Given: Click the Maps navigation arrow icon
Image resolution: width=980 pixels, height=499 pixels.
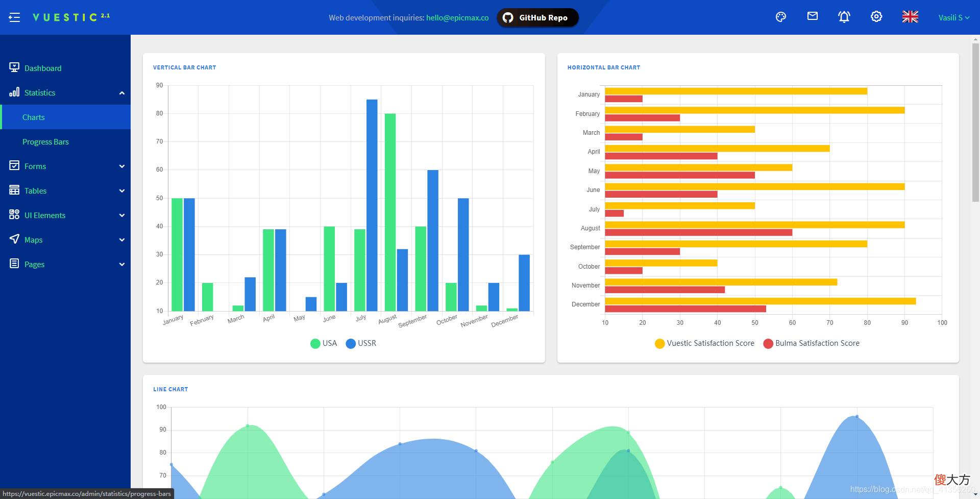Looking at the screenshot, I should coord(14,239).
